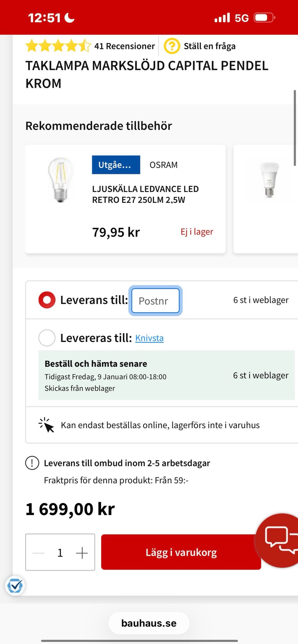Click the Postnr input field
298x644 pixels.
pyautogui.click(x=156, y=301)
